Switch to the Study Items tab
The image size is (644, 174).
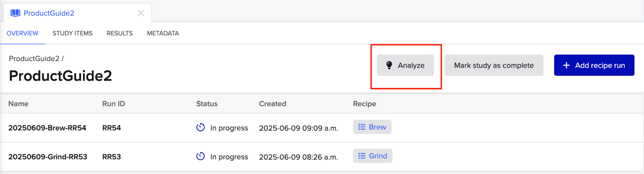point(72,33)
